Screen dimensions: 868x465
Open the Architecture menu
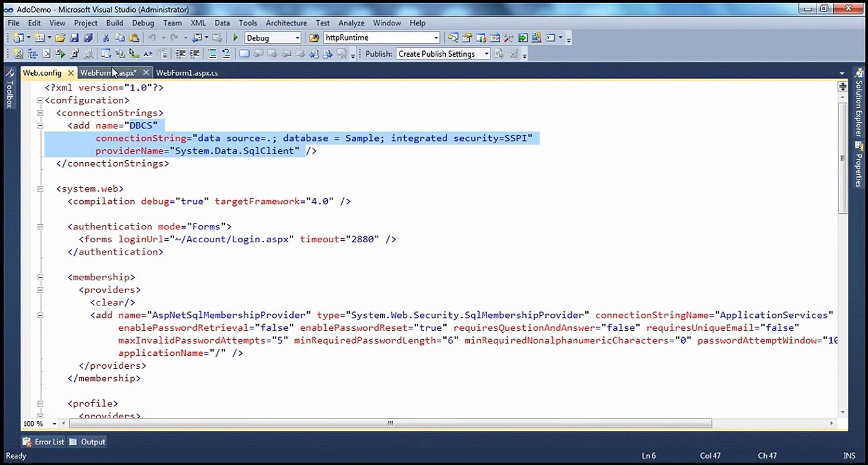(286, 23)
